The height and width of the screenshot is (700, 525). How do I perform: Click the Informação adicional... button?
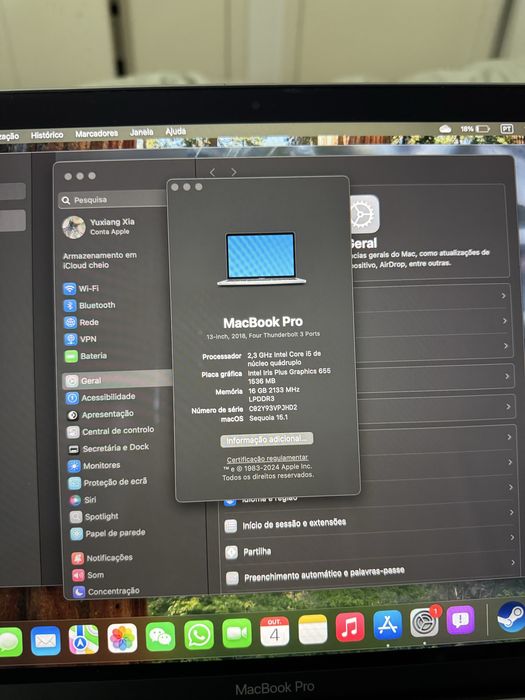267,440
